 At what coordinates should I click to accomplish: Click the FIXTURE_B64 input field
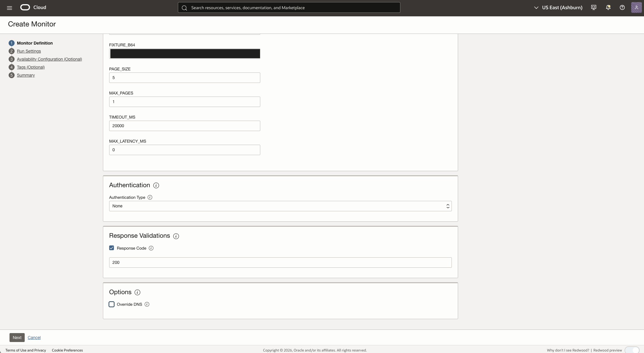coord(185,54)
